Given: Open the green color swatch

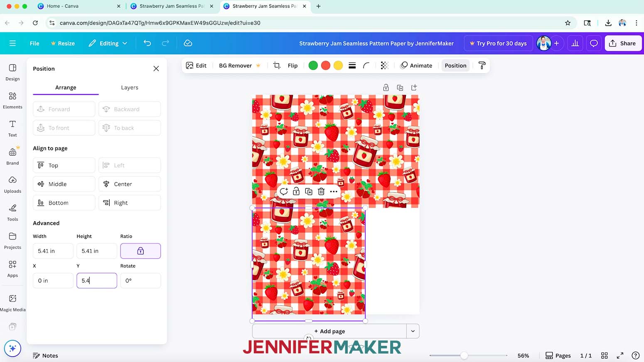Looking at the screenshot, I should coord(313,66).
